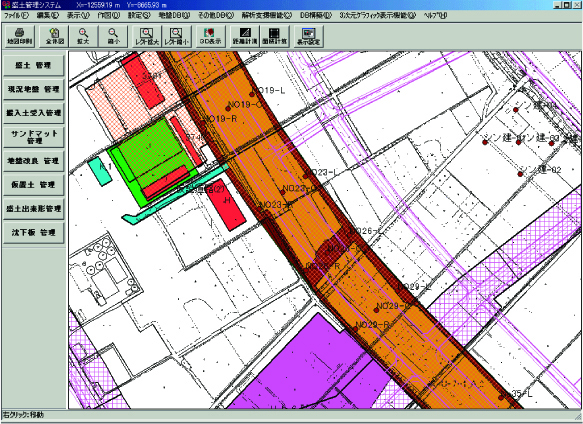
Task: Open サンドマット管理 from the sidebar
Action: click(33, 137)
